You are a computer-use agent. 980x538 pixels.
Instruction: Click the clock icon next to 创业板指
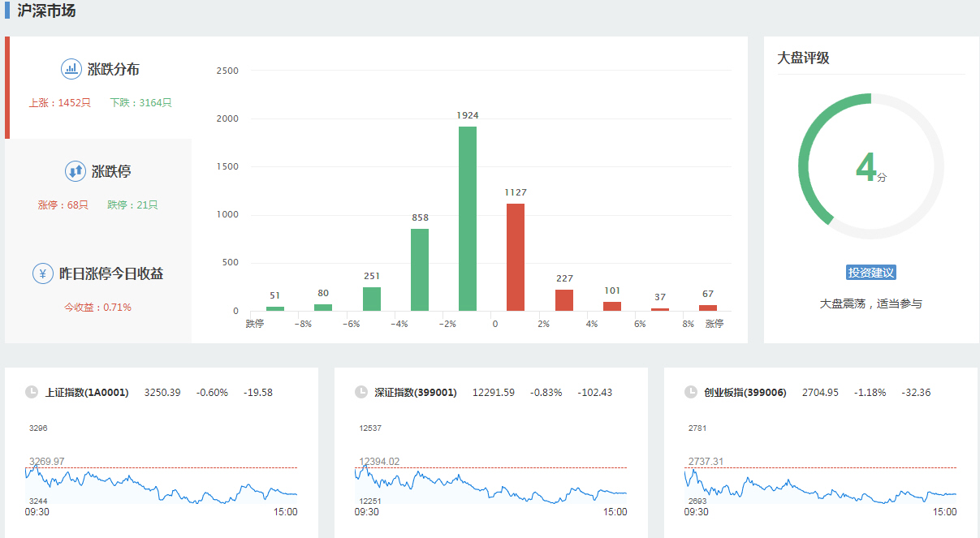[x=691, y=392]
